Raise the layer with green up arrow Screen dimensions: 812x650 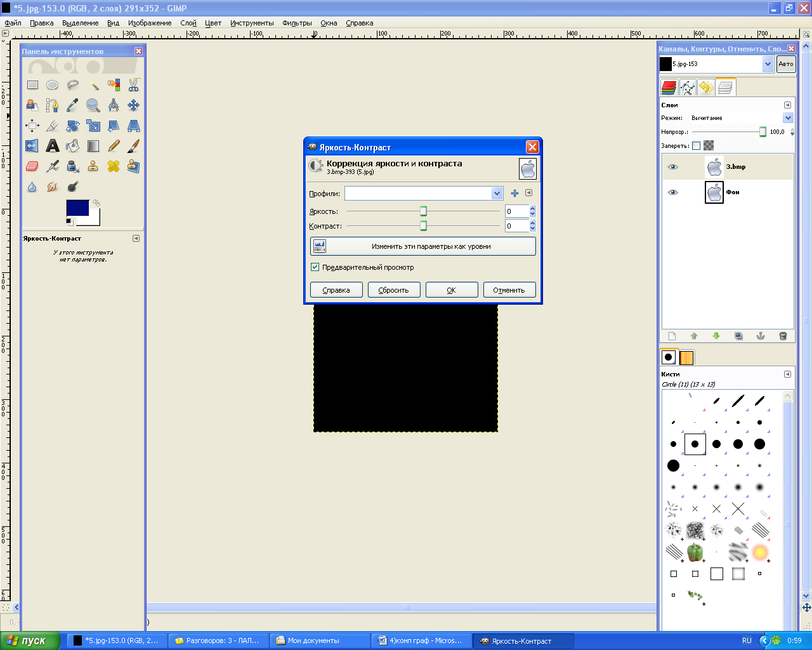coord(694,336)
